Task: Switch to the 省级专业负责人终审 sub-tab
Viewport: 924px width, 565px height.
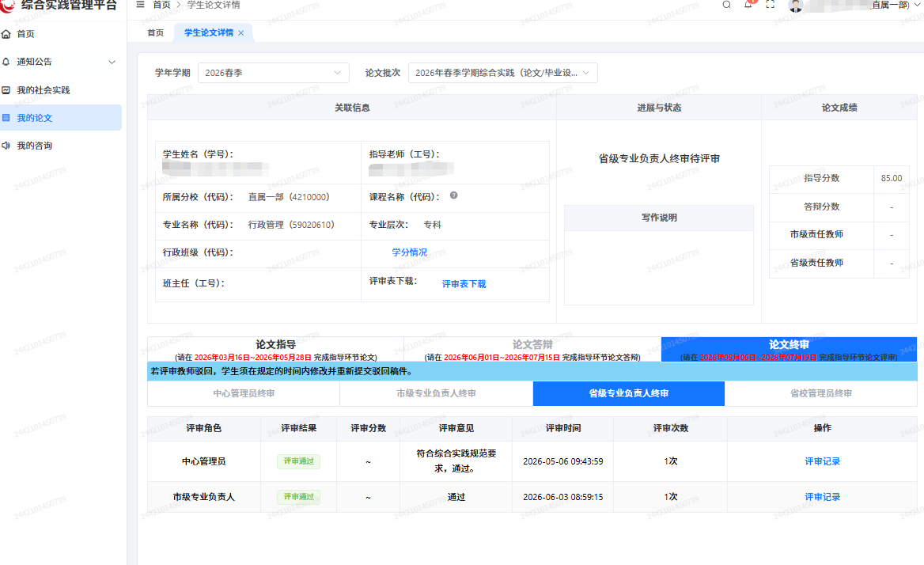Action: pyautogui.click(x=629, y=393)
